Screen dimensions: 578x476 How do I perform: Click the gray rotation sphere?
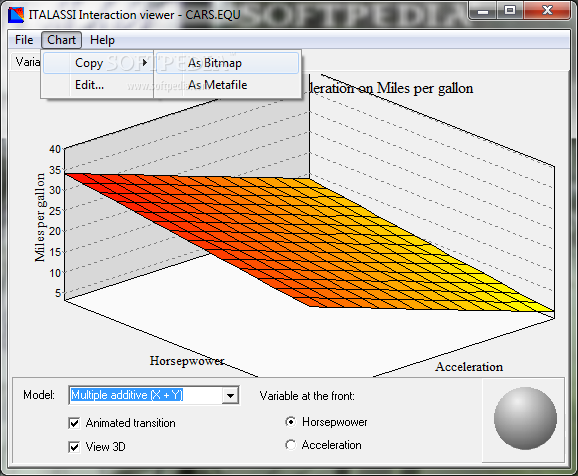click(x=525, y=418)
